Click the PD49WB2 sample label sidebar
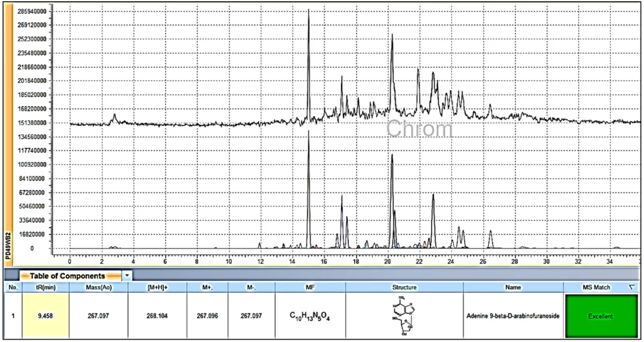The height and width of the screenshot is (342, 644). click(8, 246)
